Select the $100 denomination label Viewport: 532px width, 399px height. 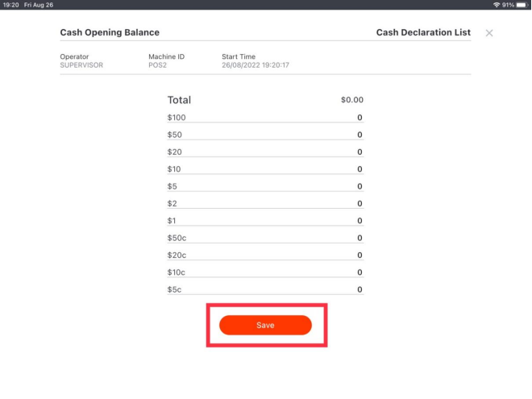pos(177,118)
